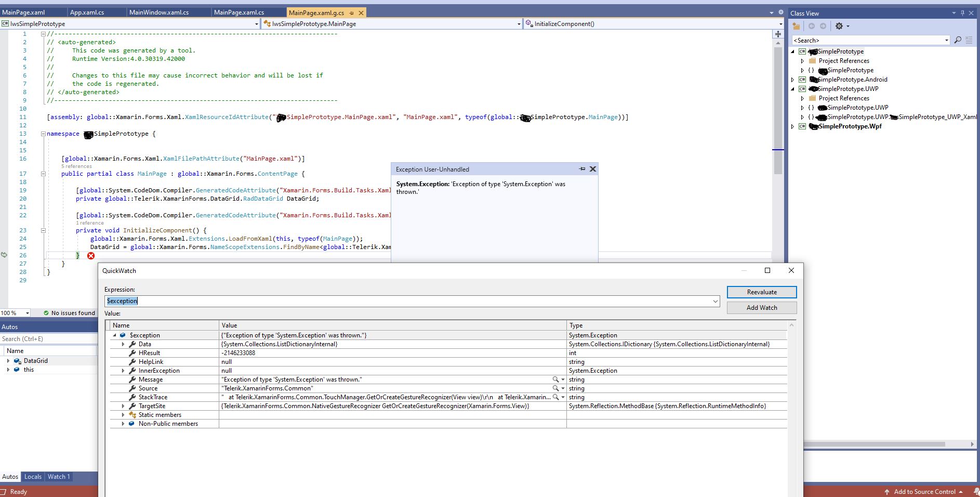Image resolution: width=980 pixels, height=497 pixels.
Task: Click the editor split window icon
Action: [778, 34]
